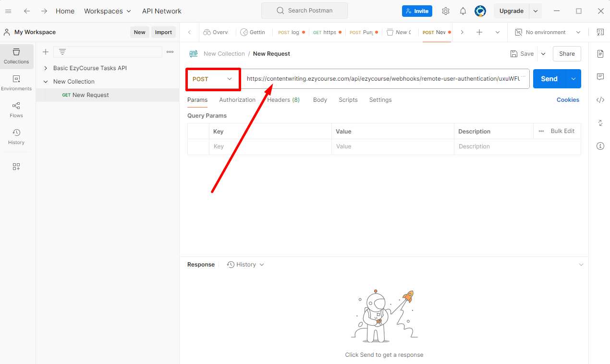The width and height of the screenshot is (610, 364).
Task: Switch to the Scripts tab
Action: click(x=348, y=100)
